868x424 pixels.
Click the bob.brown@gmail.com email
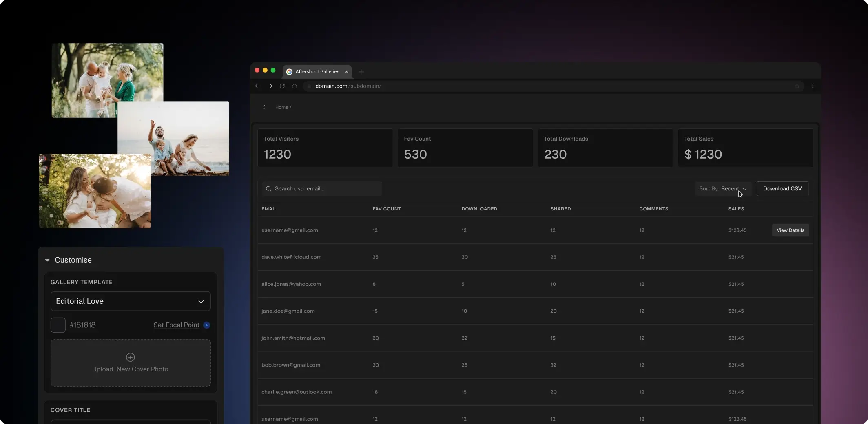pos(291,365)
